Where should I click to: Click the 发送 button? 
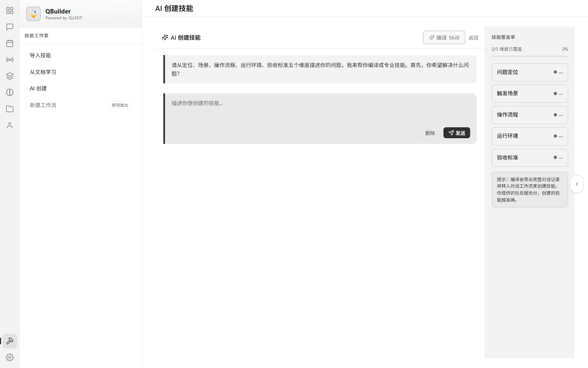pyautogui.click(x=457, y=133)
